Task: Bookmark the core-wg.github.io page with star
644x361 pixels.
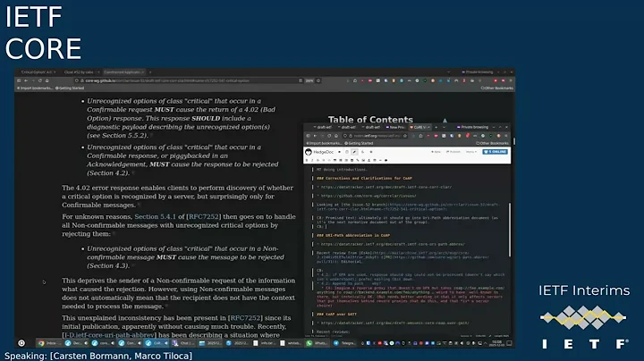Action: tap(318, 80)
